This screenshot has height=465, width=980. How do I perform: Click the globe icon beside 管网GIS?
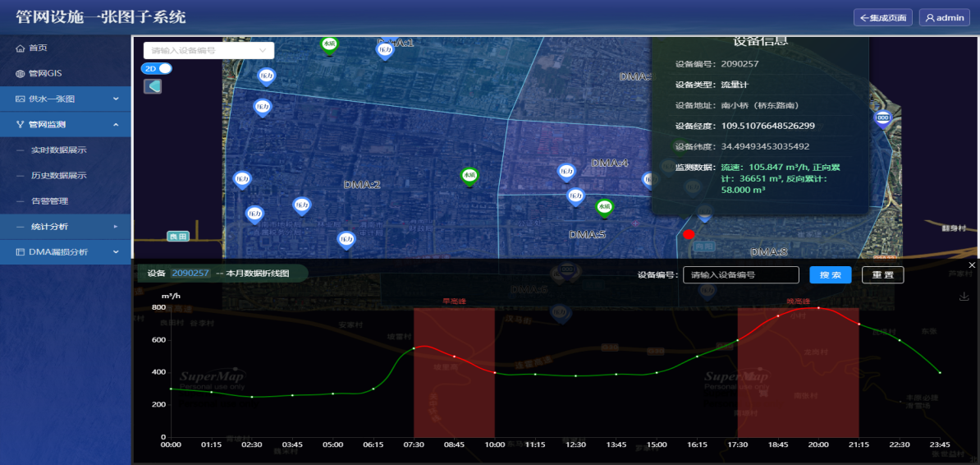(x=21, y=74)
